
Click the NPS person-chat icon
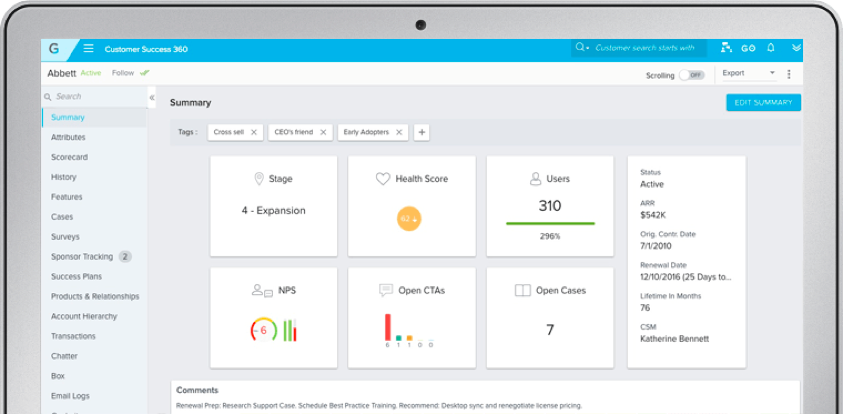point(262,291)
